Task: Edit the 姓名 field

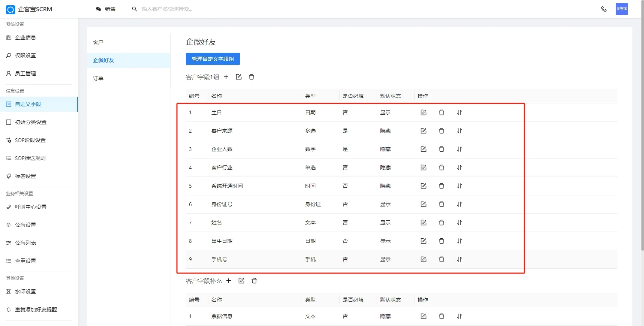Action: [424, 223]
